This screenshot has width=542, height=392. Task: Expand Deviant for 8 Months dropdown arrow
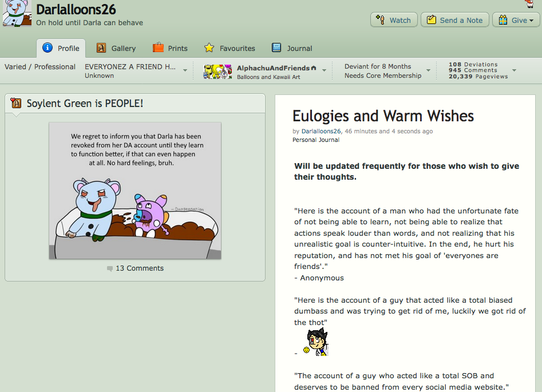(x=428, y=70)
